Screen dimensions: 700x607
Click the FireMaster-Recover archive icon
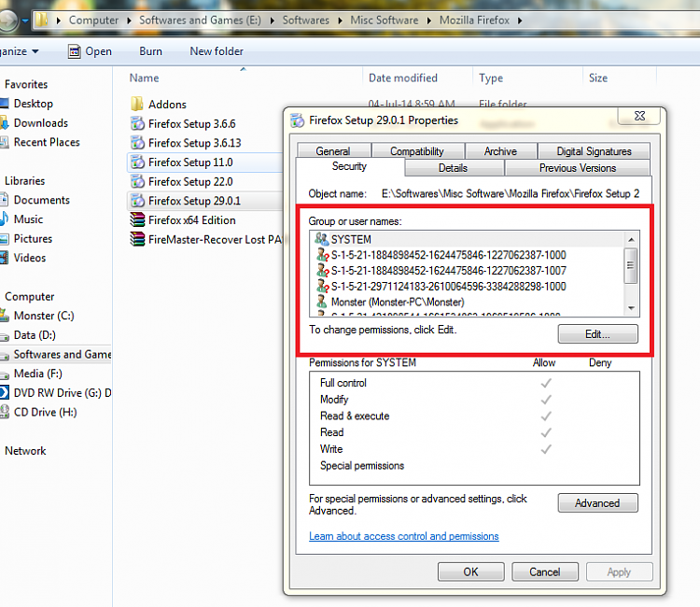(x=137, y=239)
